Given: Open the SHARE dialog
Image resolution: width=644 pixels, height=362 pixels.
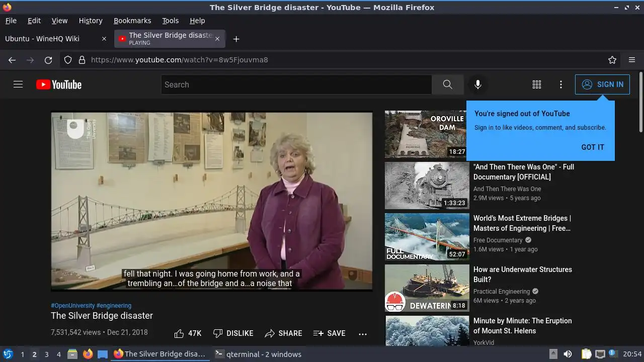Looking at the screenshot, I should (283, 333).
